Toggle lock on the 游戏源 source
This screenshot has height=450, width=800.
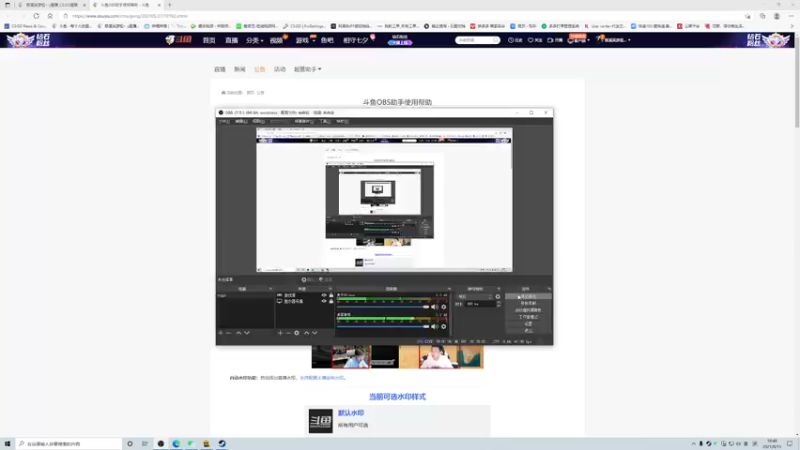coord(331,295)
